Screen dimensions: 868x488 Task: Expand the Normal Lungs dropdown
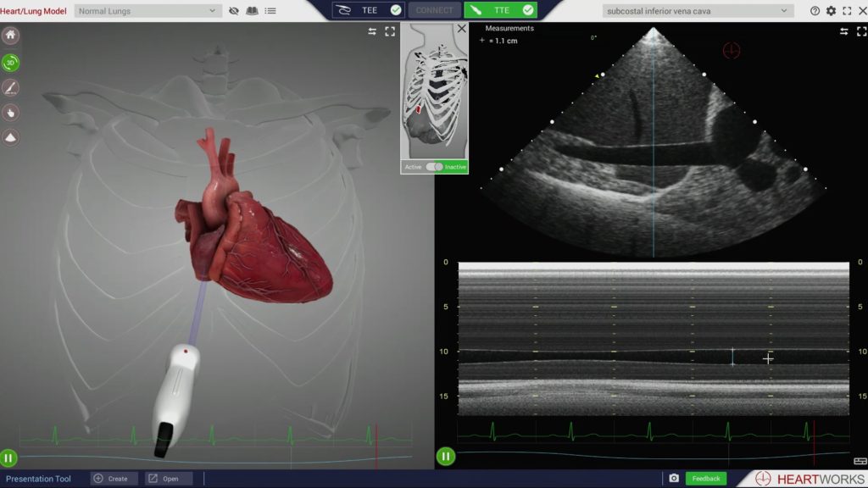(147, 11)
